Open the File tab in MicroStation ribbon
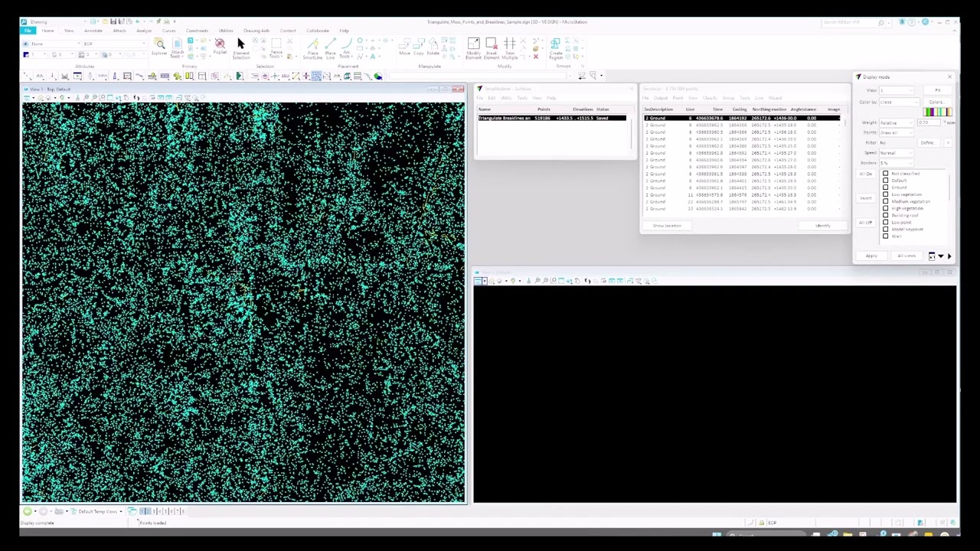This screenshot has width=980, height=551. coord(28,31)
